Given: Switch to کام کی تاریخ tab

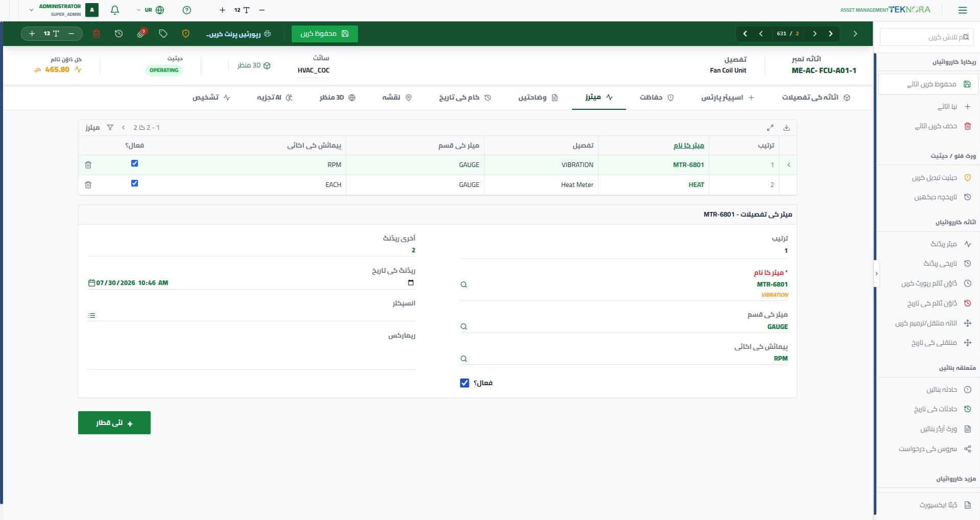Looking at the screenshot, I should pyautogui.click(x=465, y=98).
